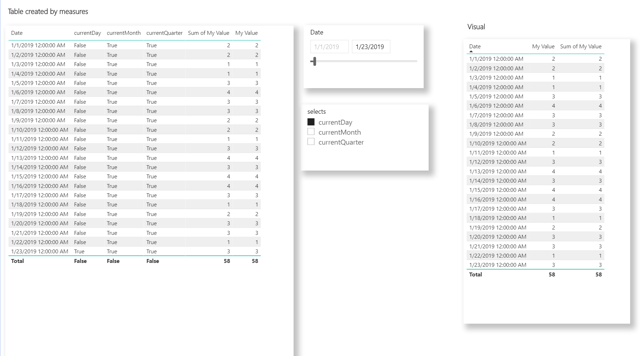Sort left table by currentQuarter header
The width and height of the screenshot is (644, 356).
tap(165, 33)
